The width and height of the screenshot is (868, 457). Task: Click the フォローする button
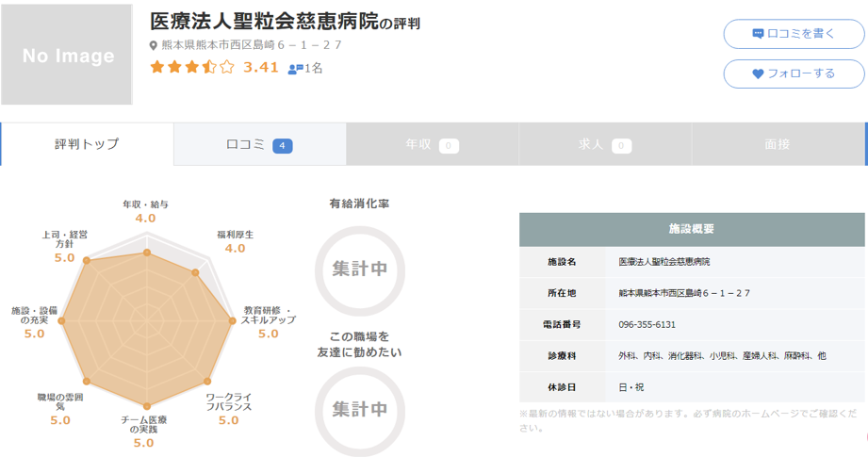click(x=794, y=73)
